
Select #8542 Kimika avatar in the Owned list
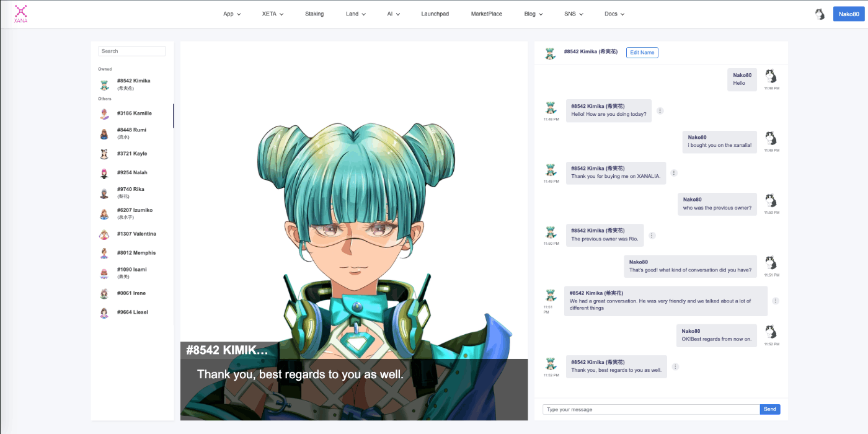(104, 85)
